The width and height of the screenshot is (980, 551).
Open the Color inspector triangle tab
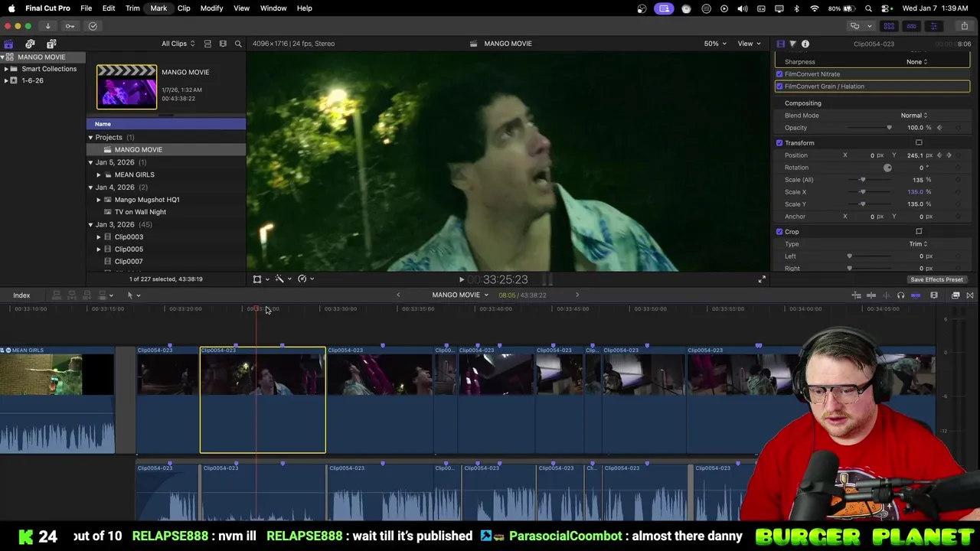pyautogui.click(x=792, y=44)
